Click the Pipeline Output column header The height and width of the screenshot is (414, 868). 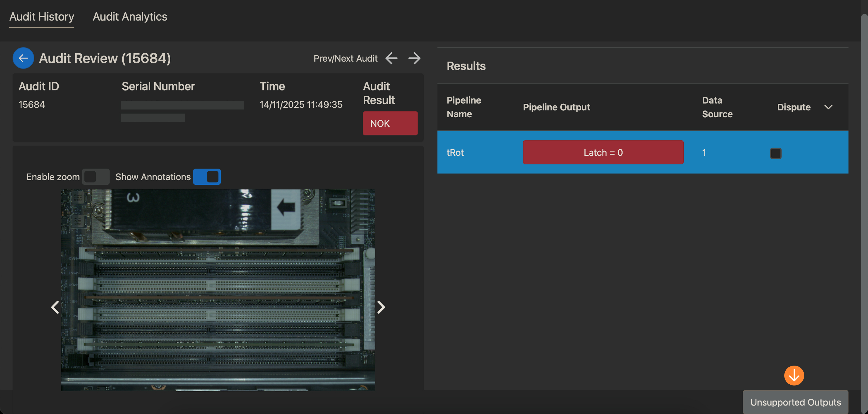coord(556,107)
